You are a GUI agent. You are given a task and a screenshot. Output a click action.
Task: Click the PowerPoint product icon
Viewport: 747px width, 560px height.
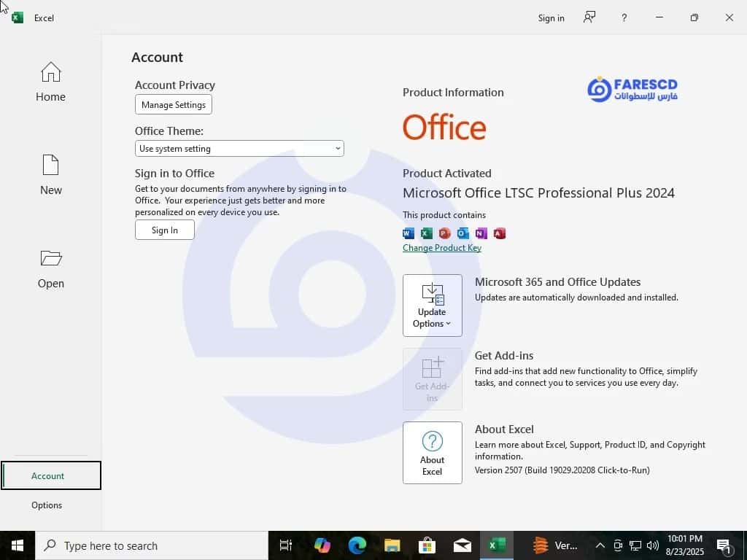(x=444, y=233)
